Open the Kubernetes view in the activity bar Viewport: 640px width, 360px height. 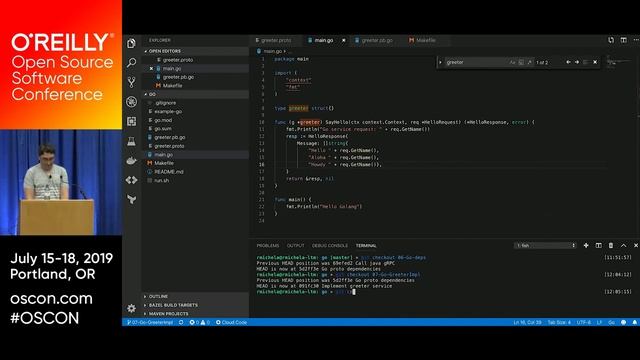tap(131, 102)
